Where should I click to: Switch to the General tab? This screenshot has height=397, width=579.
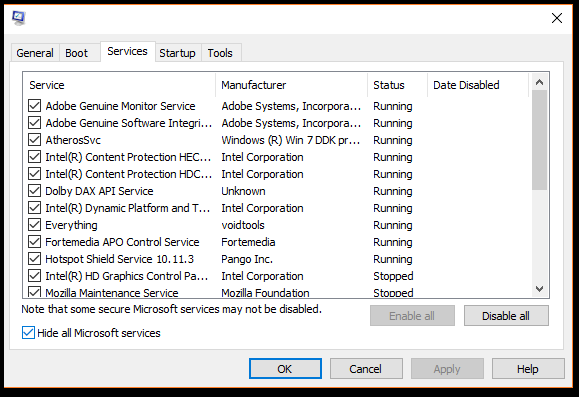point(35,53)
